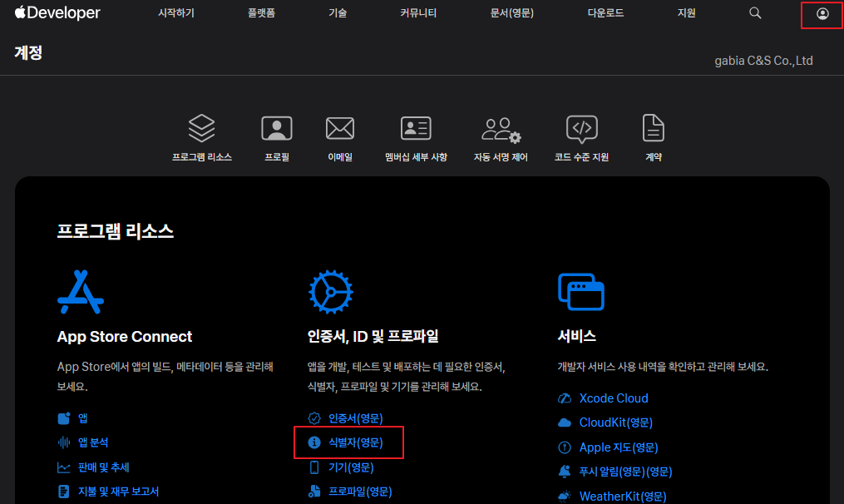Open the 프로필 person icon
The height and width of the screenshot is (504, 844).
click(277, 128)
